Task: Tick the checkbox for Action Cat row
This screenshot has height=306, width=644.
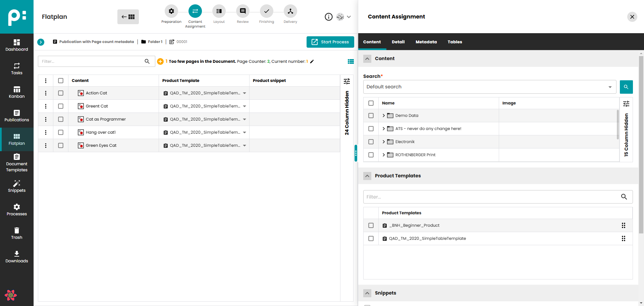Action: pos(61,93)
